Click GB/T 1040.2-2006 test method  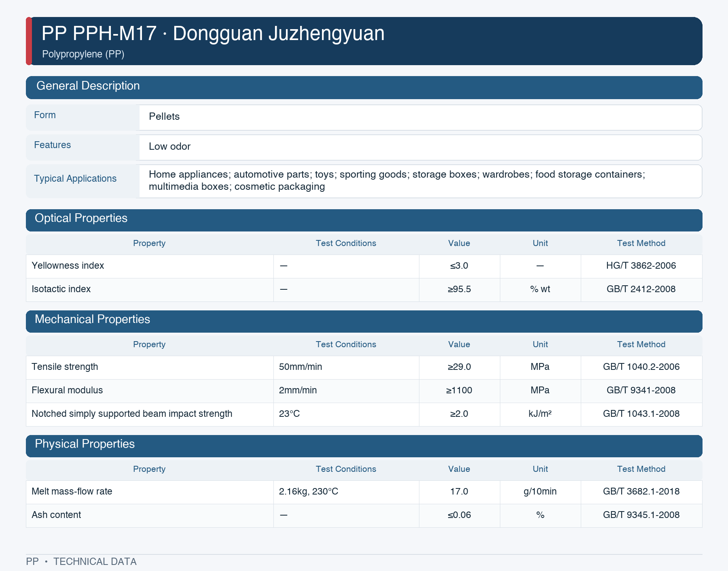[641, 367]
